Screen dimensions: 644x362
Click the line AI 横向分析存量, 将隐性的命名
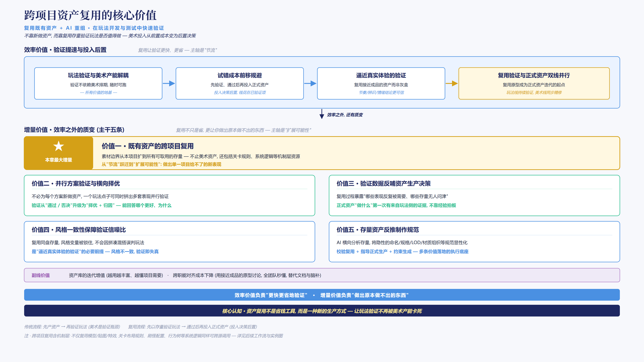click(x=368, y=243)
